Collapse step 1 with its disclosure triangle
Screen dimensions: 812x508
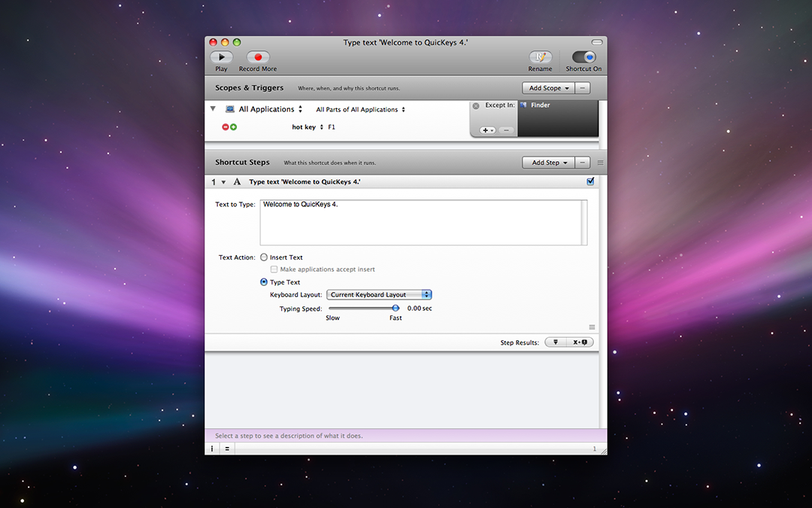(x=224, y=182)
